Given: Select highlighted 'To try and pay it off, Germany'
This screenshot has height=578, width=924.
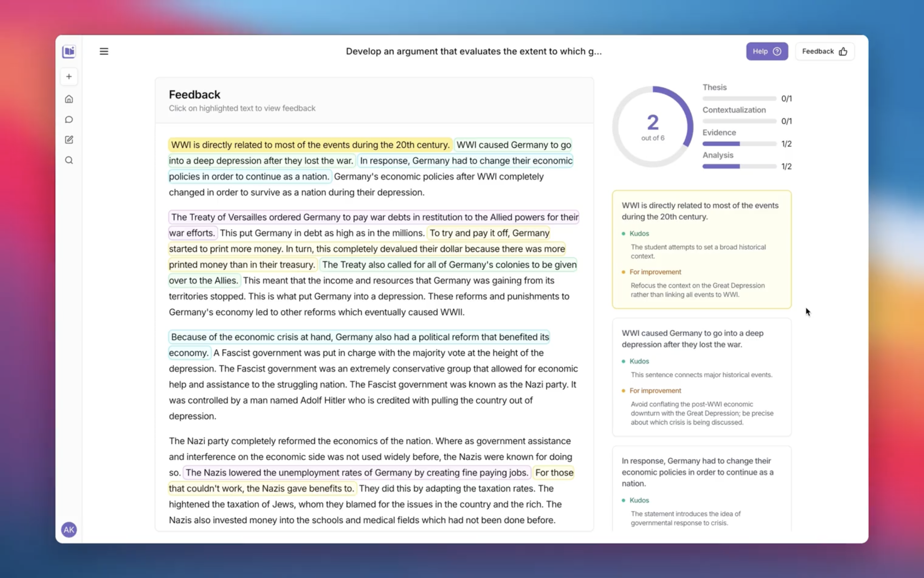Looking at the screenshot, I should [489, 233].
